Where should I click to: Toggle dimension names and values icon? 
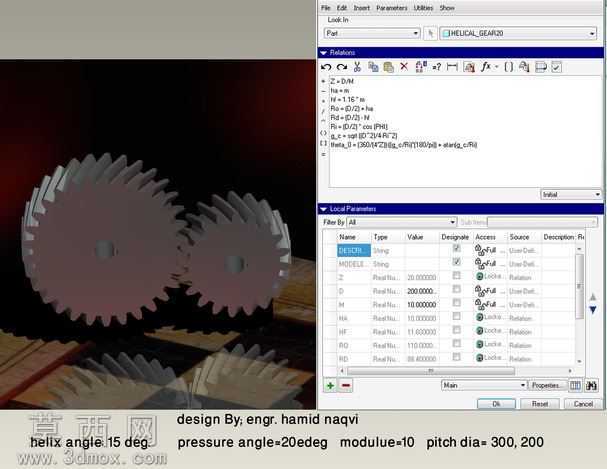[421, 67]
